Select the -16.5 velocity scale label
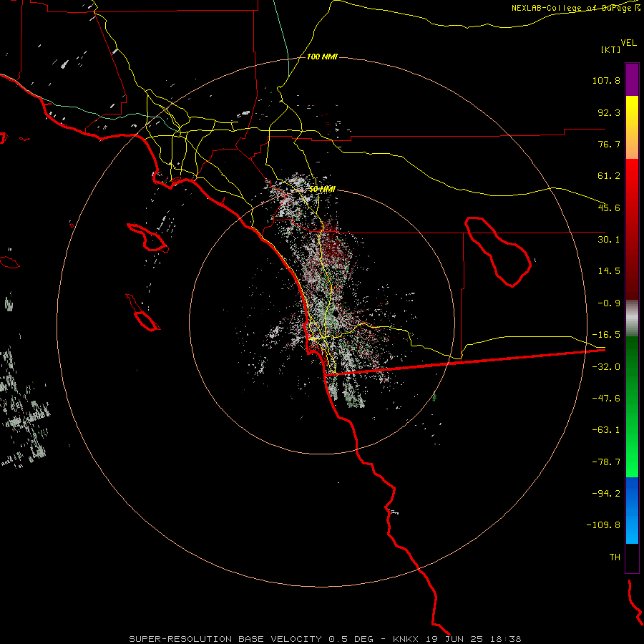Viewport: 644px width, 644px height. (x=606, y=335)
